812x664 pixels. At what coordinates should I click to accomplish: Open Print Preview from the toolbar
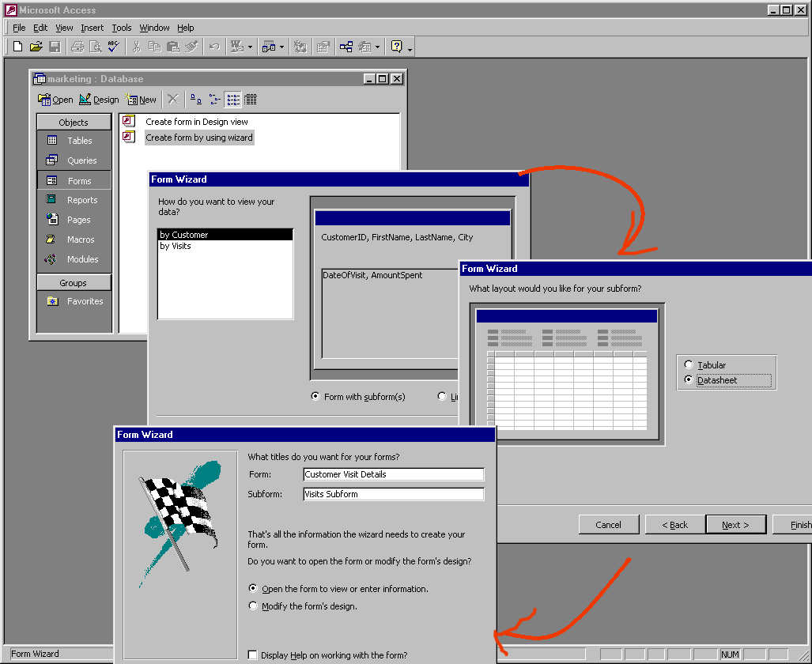tap(96, 47)
